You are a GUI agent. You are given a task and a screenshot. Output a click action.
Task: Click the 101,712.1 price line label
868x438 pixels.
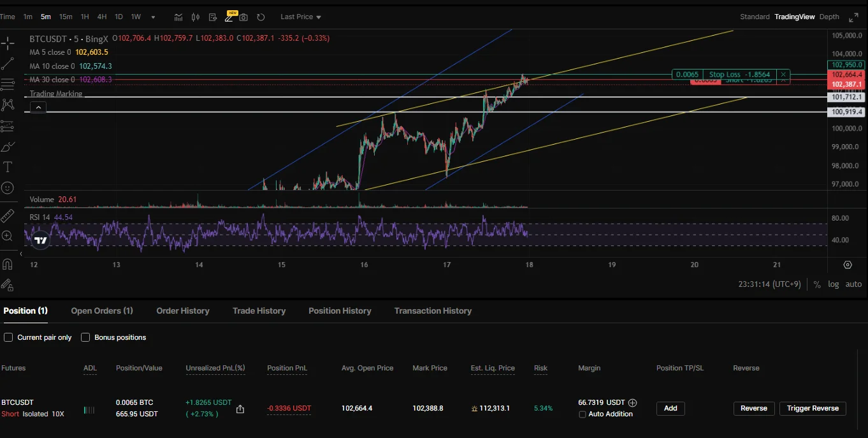point(846,97)
